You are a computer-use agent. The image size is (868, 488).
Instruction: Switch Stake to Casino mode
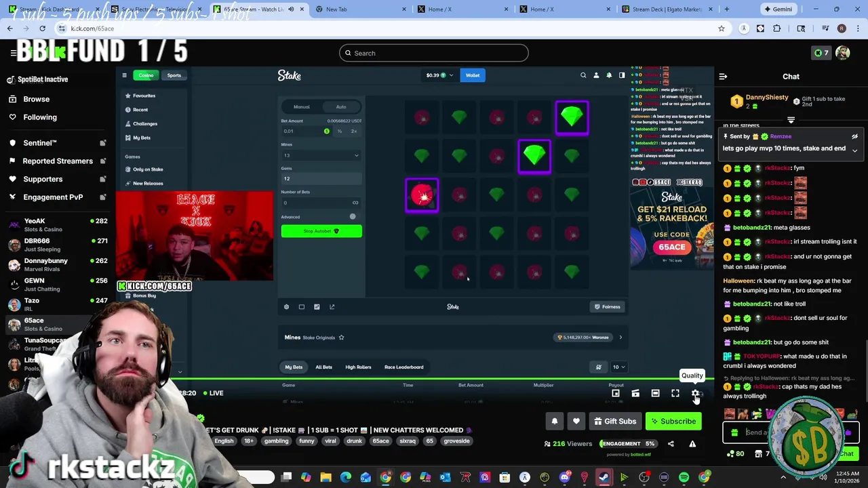(146, 75)
